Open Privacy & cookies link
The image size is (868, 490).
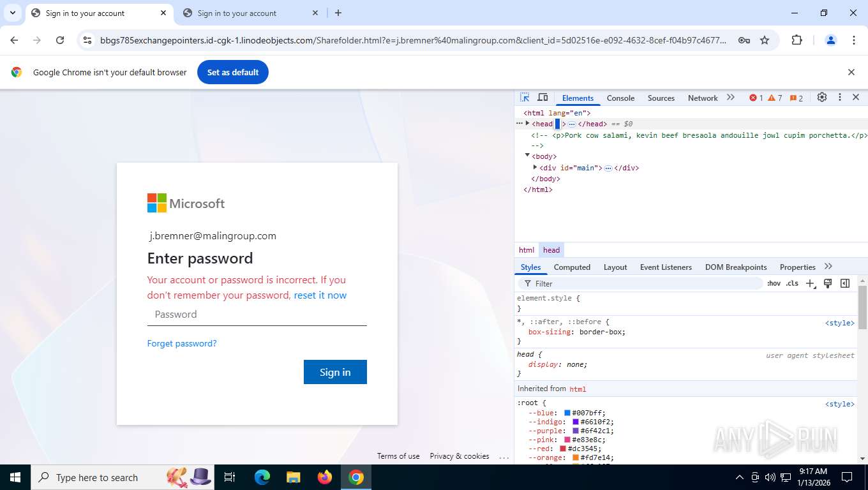[x=460, y=456]
